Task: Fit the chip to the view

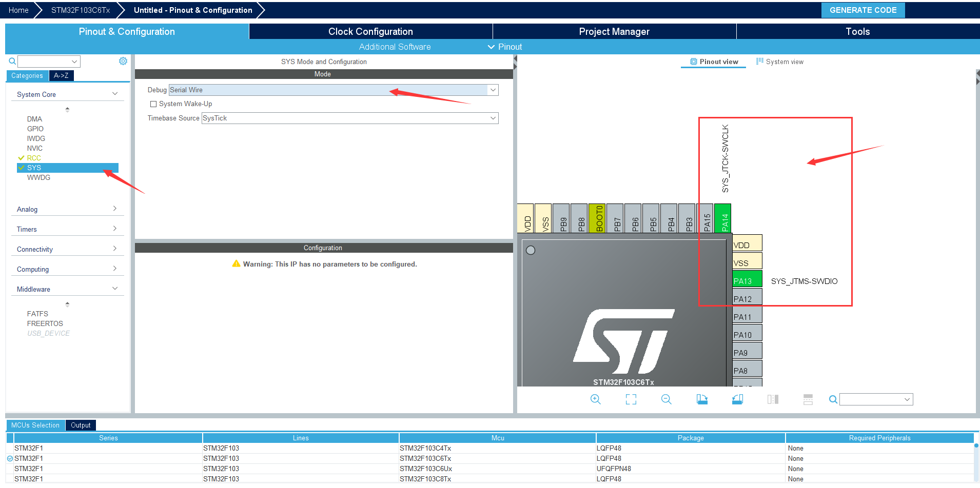Action: point(631,399)
